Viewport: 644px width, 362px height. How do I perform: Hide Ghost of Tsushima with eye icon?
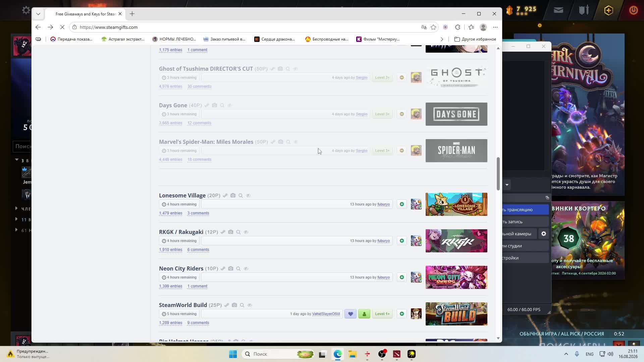coord(296,69)
